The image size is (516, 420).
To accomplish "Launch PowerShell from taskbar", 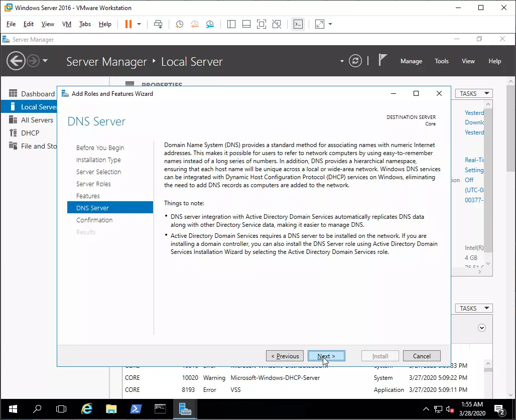I will [136, 409].
